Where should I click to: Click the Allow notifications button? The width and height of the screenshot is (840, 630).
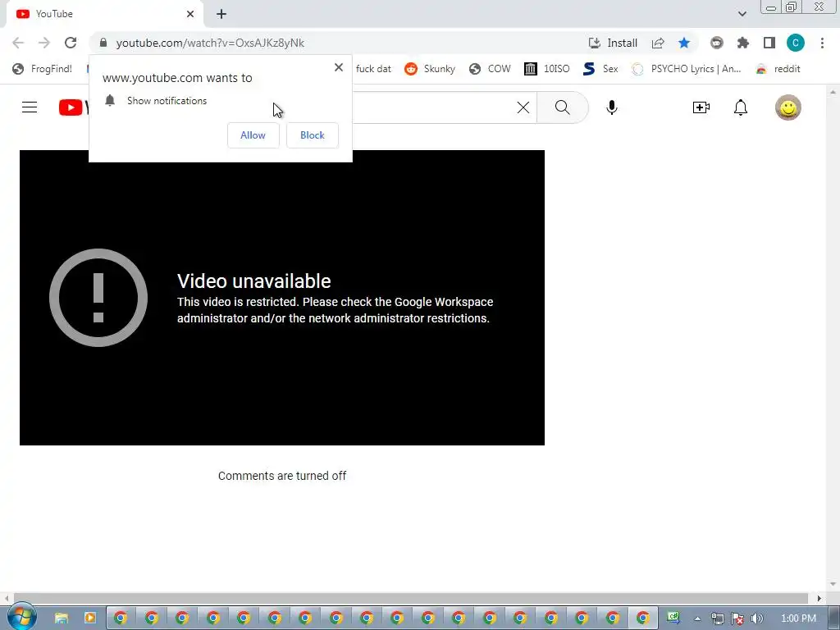pos(253,135)
